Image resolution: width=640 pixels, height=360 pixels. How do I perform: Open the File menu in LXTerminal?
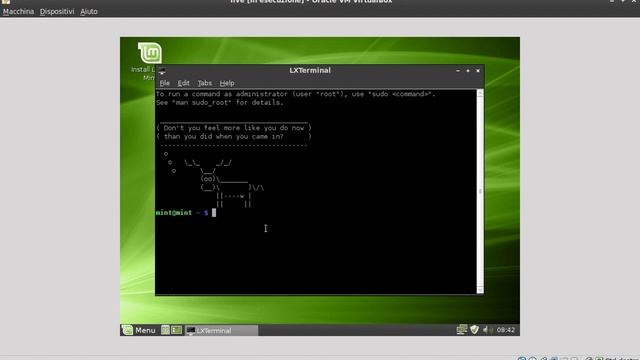[x=164, y=83]
